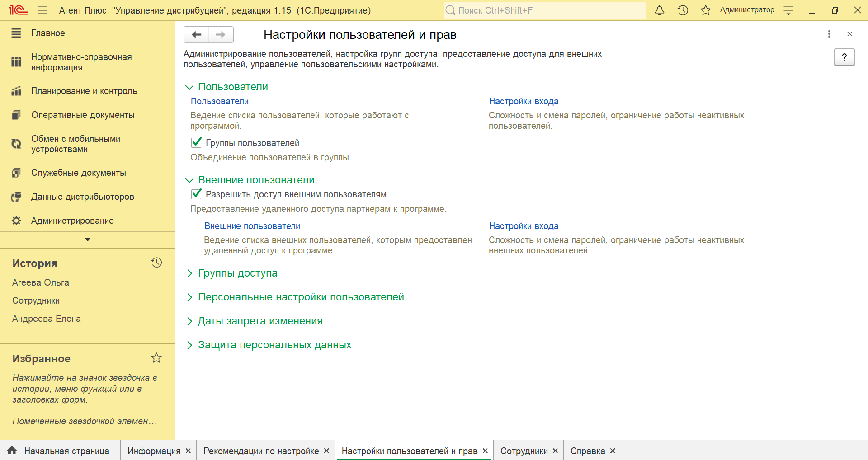Switch to Информация tab
Screen dimensions: 868x460
(154, 451)
